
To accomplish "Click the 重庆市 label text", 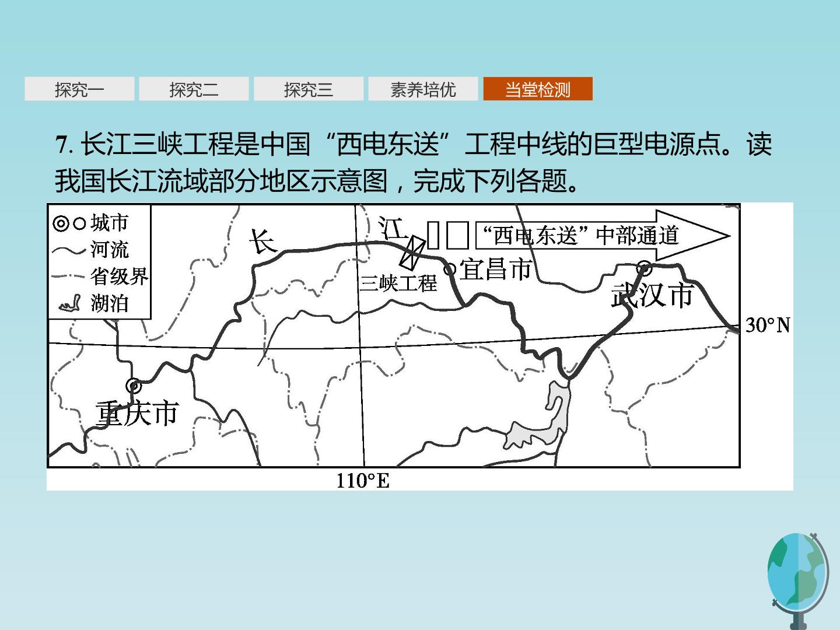I will pyautogui.click(x=136, y=414).
